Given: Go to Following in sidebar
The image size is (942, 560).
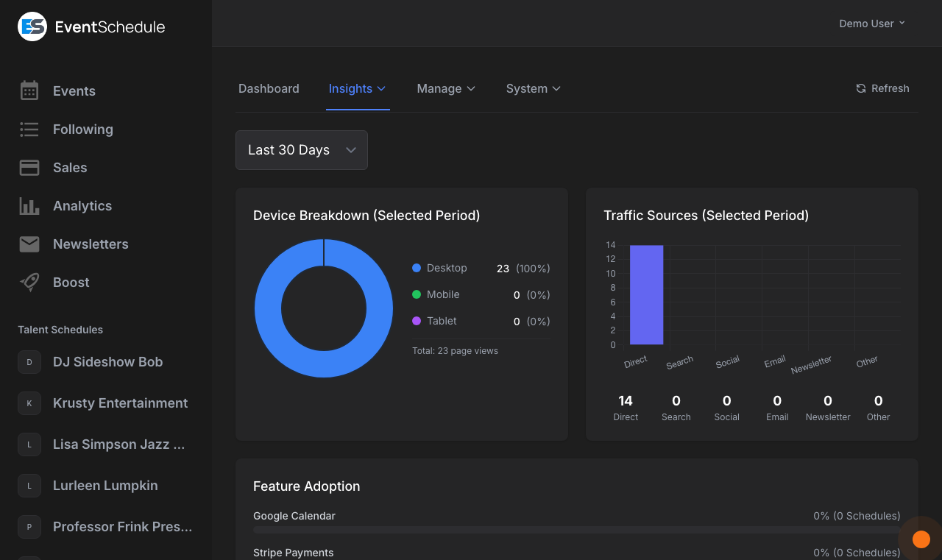Looking at the screenshot, I should [x=83, y=130].
